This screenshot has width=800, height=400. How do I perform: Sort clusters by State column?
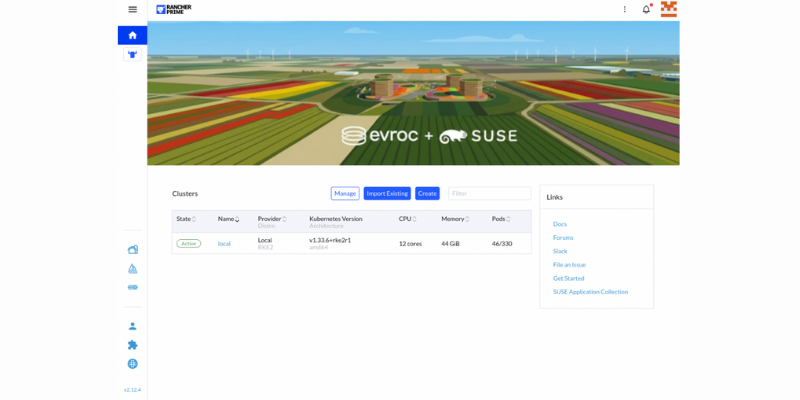pos(186,219)
